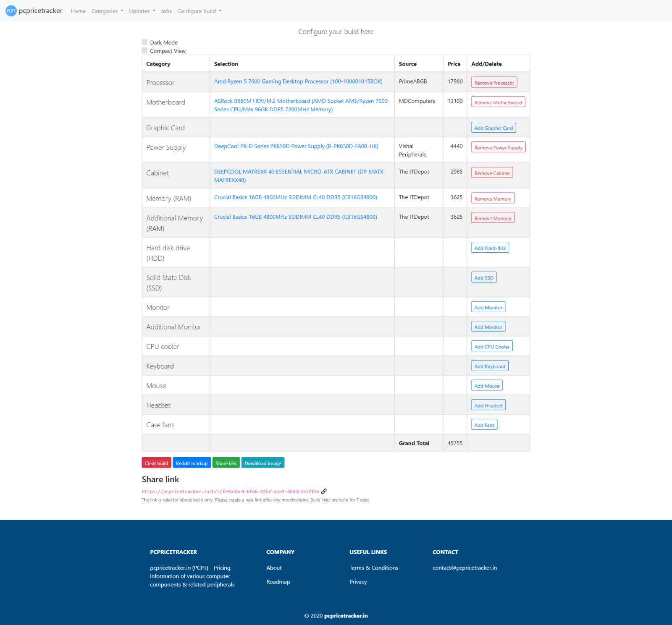
Task: Go to Home in navbar
Action: (x=78, y=11)
